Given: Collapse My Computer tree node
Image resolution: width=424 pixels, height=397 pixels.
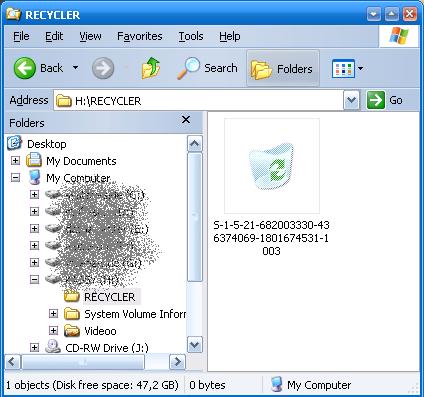Looking at the screenshot, I should tap(15, 178).
